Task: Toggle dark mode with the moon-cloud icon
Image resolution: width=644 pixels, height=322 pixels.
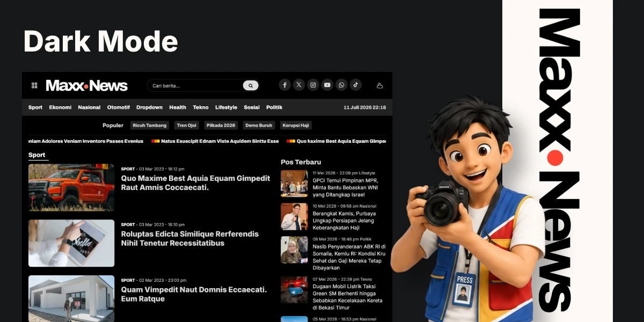Action: (x=380, y=85)
